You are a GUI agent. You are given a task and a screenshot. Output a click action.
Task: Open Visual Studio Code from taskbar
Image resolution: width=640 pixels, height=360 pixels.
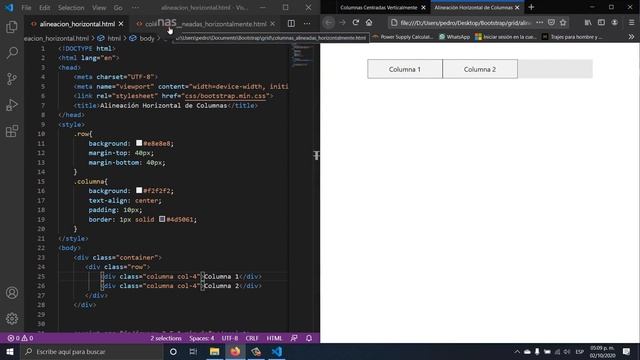[x=277, y=351]
